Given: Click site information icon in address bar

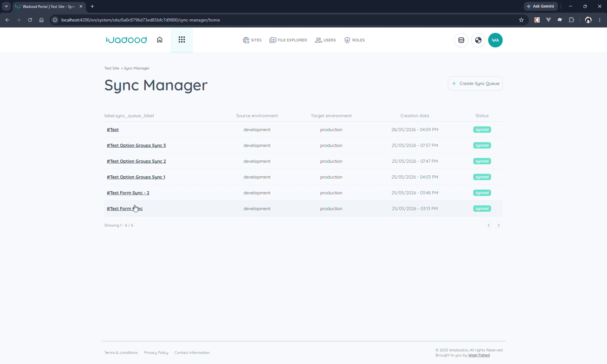Looking at the screenshot, I should point(55,20).
